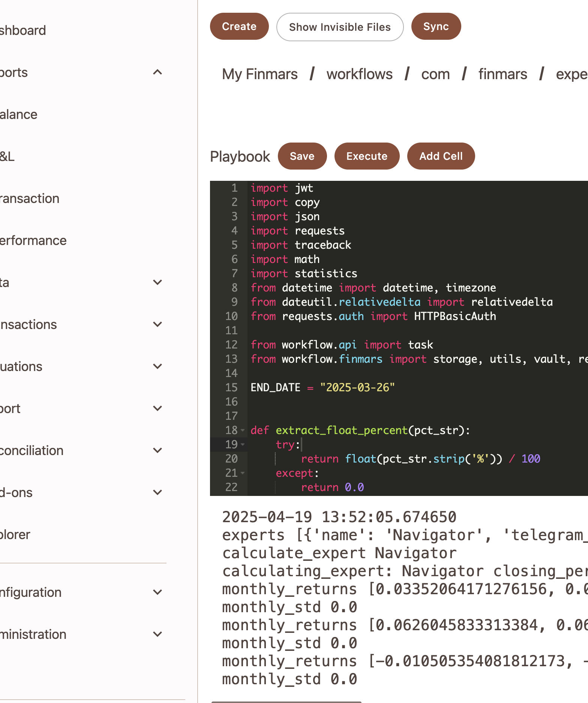Click the 'return 0.0' code line
The height and width of the screenshot is (703, 588).
332,487
